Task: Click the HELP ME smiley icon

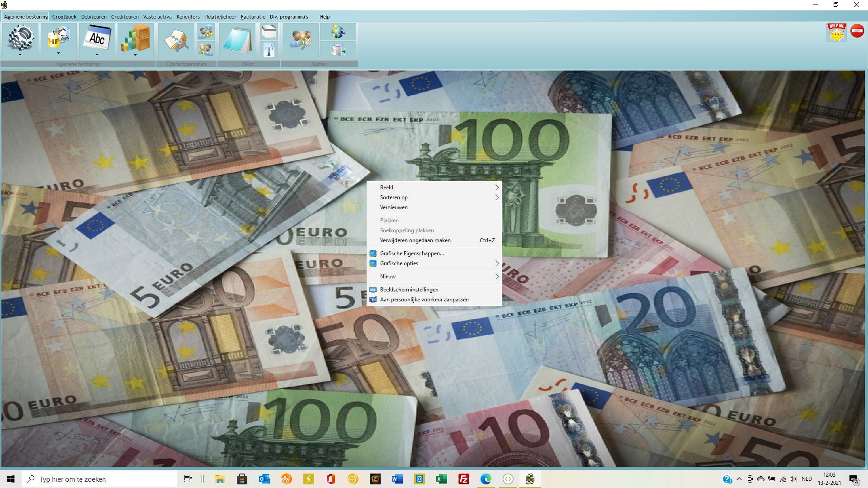Action: 836,32
